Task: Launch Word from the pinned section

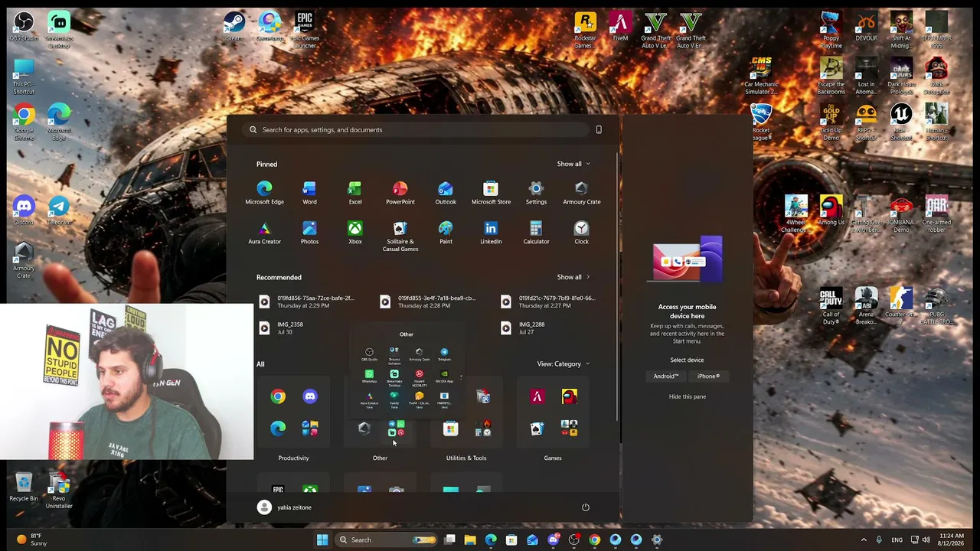Action: click(x=309, y=193)
